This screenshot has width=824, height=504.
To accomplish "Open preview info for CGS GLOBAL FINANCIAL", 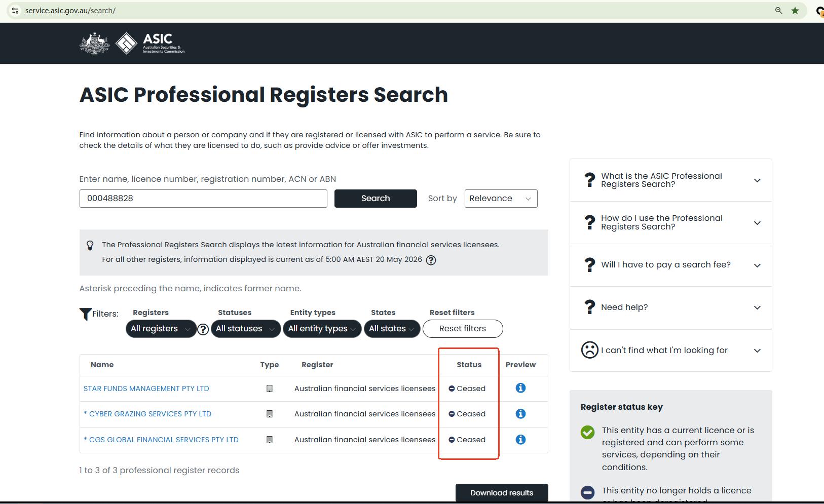I will [x=520, y=440].
